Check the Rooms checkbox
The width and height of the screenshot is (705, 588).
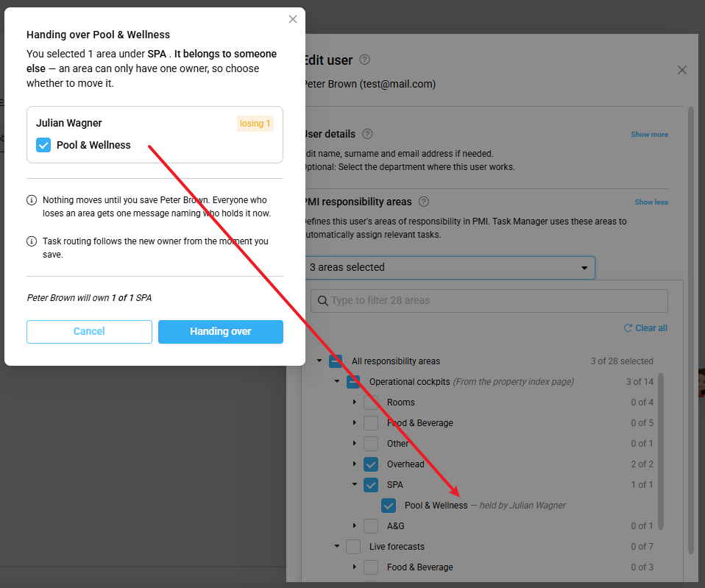371,403
